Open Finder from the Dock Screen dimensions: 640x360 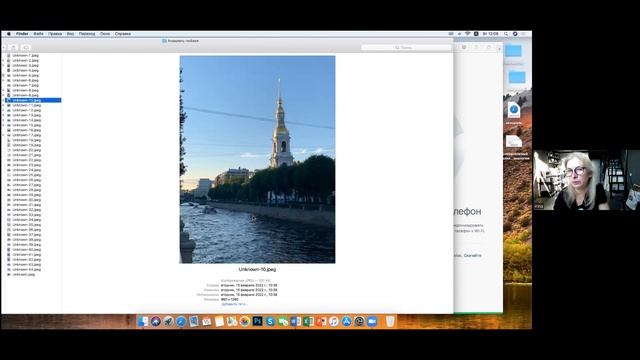143,322
